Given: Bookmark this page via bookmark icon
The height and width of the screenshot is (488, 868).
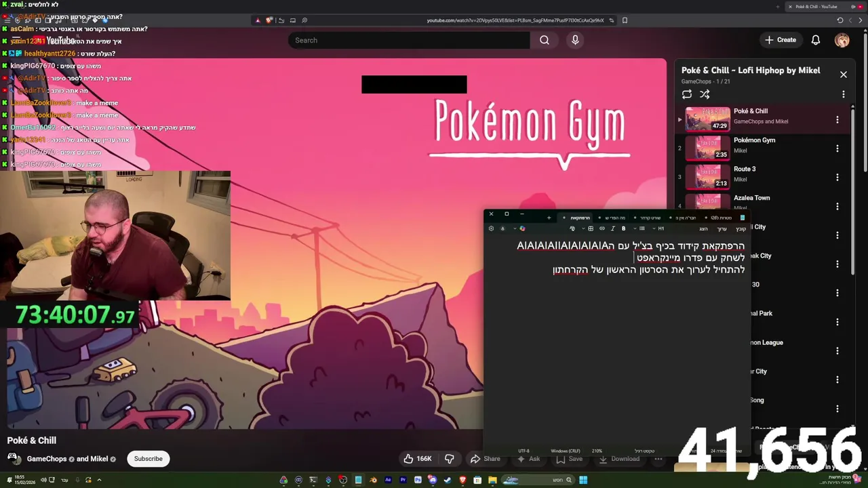Looking at the screenshot, I should 625,20.
